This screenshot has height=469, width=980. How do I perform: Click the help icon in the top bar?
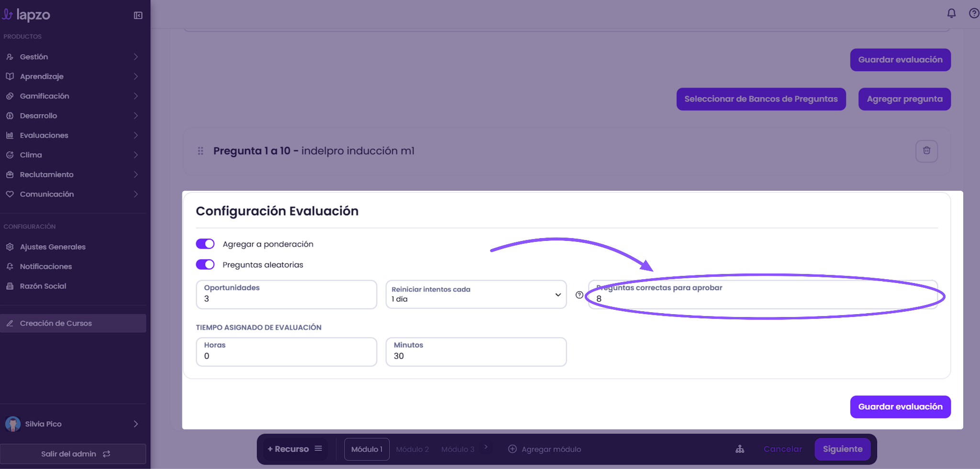(x=974, y=13)
